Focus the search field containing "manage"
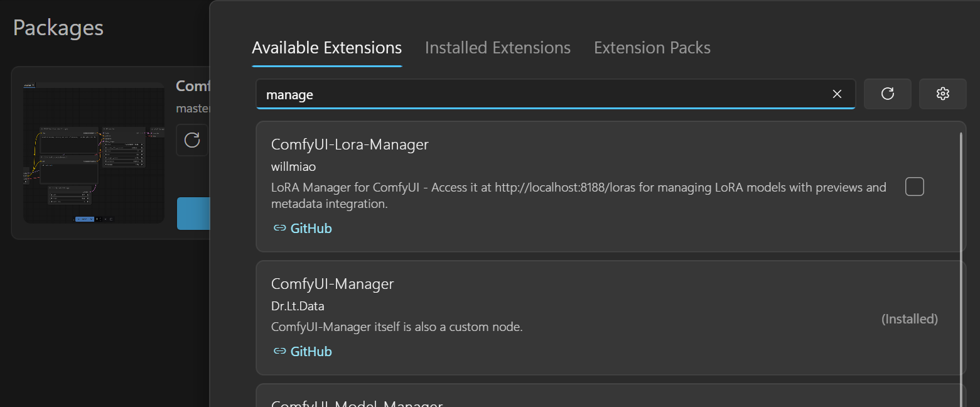This screenshot has width=980, height=407. [x=540, y=95]
